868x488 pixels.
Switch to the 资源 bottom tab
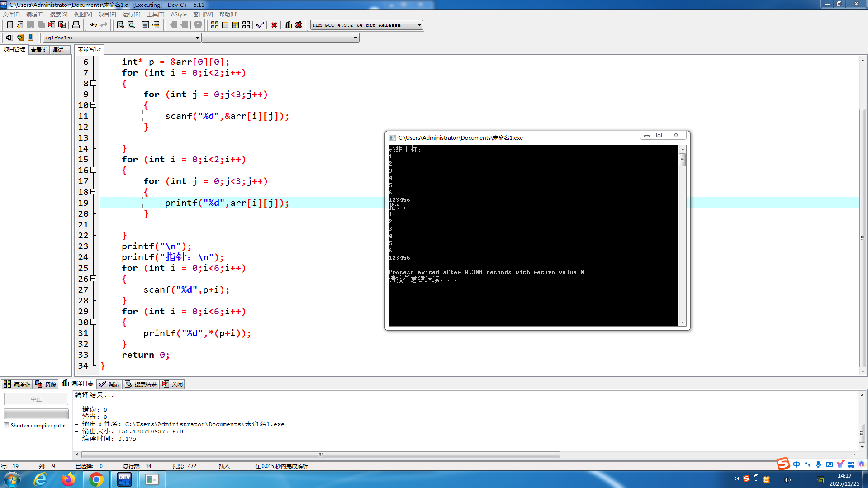[46, 384]
